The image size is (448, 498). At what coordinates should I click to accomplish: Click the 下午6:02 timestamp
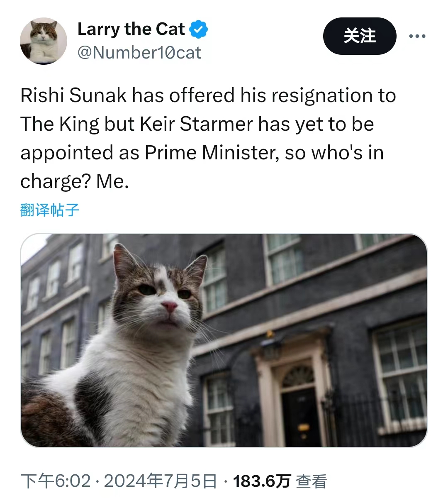coord(56,481)
